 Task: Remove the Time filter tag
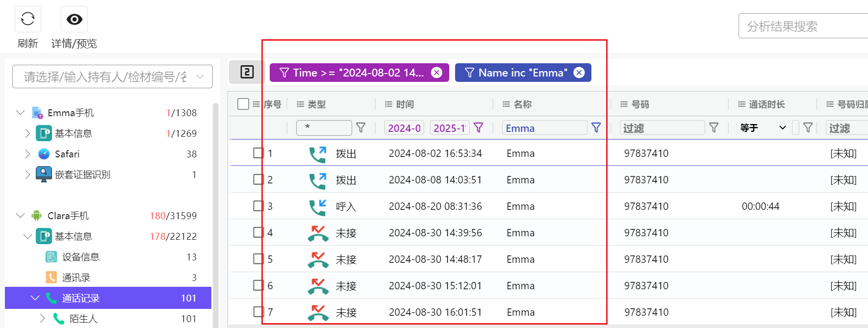point(436,73)
